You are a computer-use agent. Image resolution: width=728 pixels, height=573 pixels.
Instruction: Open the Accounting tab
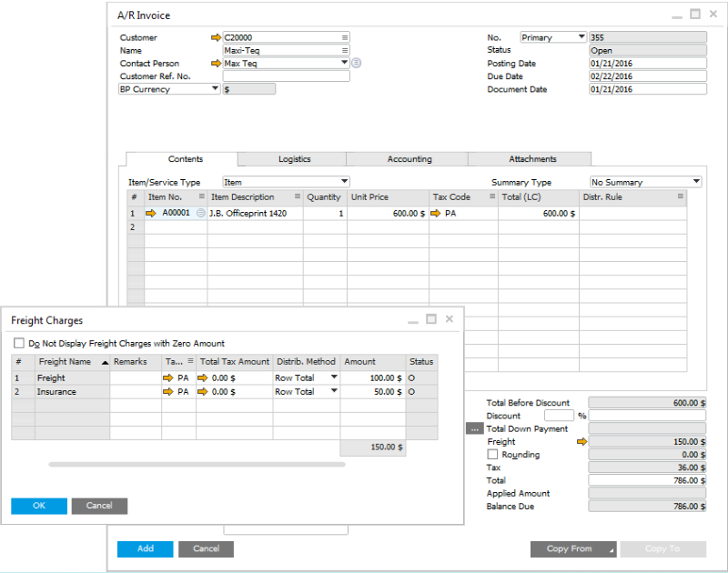(x=409, y=159)
